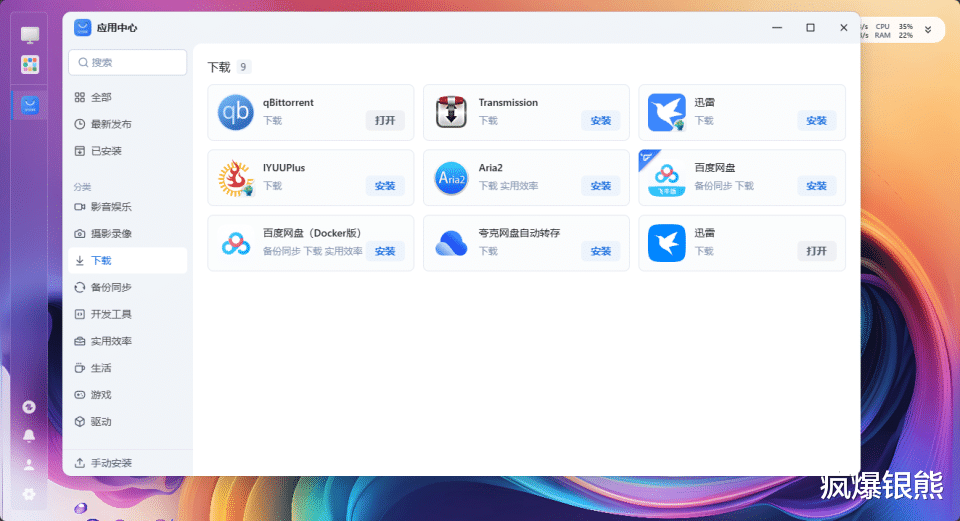960x521 pixels.
Task: Open the desktop monitor icon in dock
Action: [29, 35]
